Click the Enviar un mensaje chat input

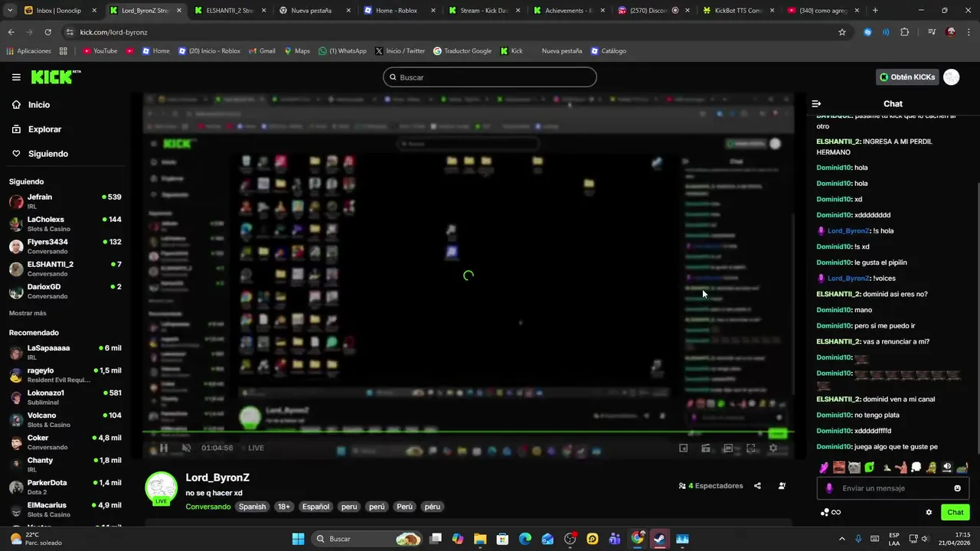point(893,488)
